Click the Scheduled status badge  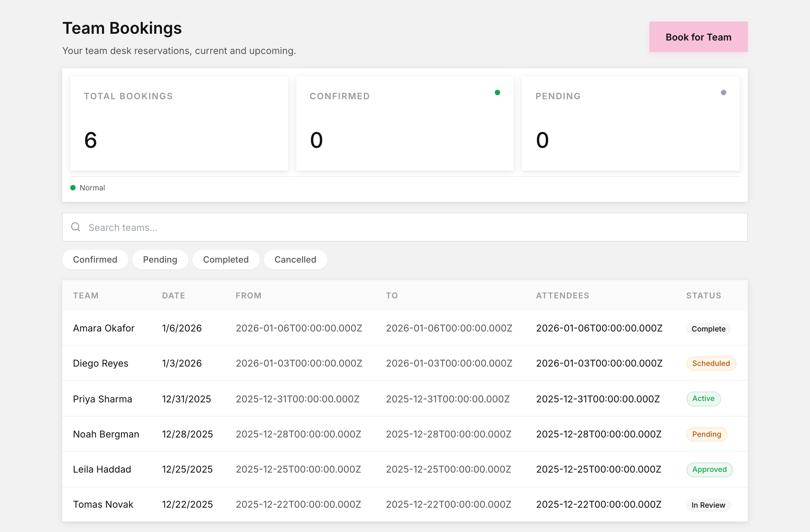(x=711, y=363)
